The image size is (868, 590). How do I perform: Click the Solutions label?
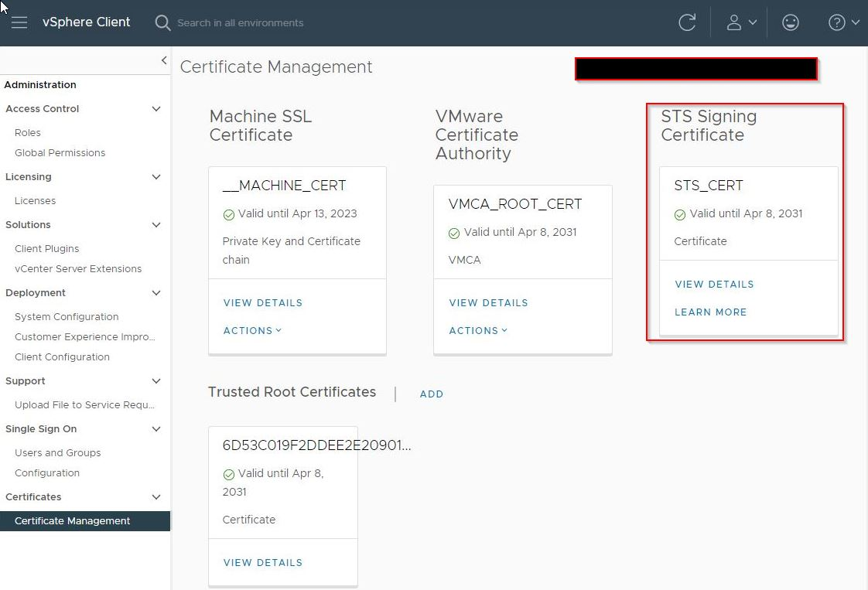pyautogui.click(x=28, y=225)
